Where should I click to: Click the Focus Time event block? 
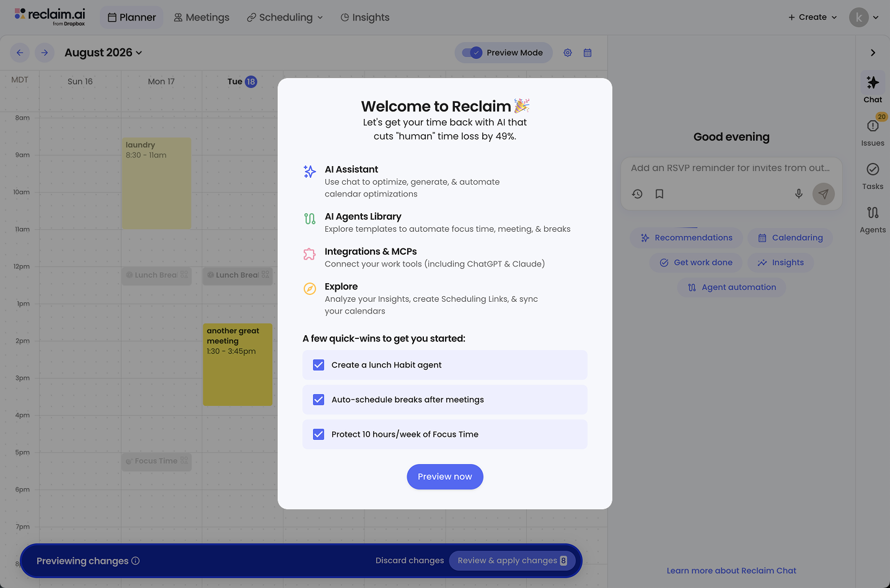click(x=156, y=461)
